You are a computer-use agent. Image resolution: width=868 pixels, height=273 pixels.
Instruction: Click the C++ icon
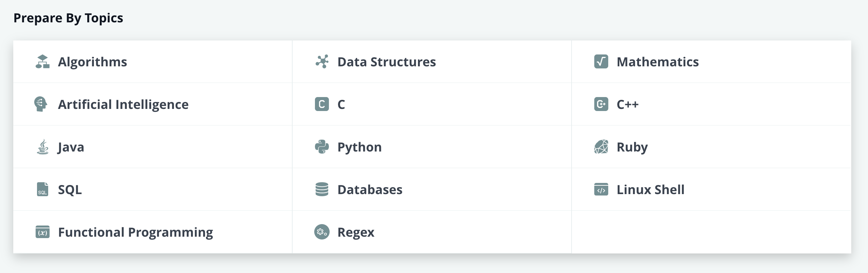601,104
